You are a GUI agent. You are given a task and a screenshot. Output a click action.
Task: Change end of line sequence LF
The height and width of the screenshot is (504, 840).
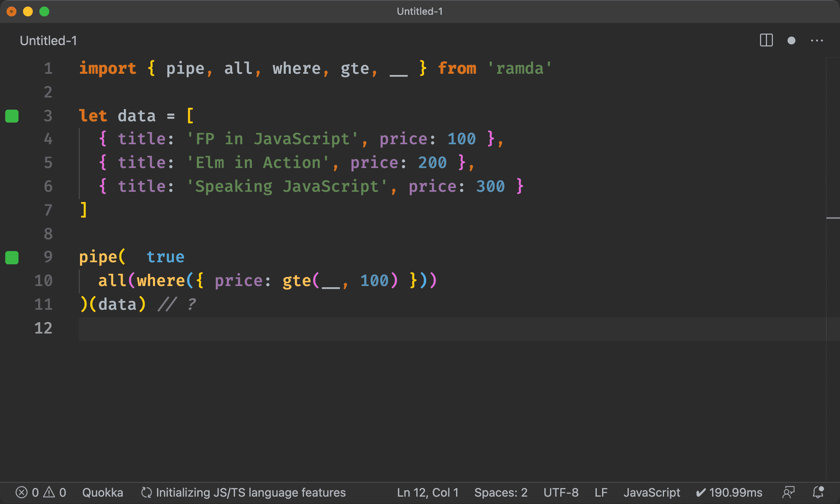coord(601,492)
